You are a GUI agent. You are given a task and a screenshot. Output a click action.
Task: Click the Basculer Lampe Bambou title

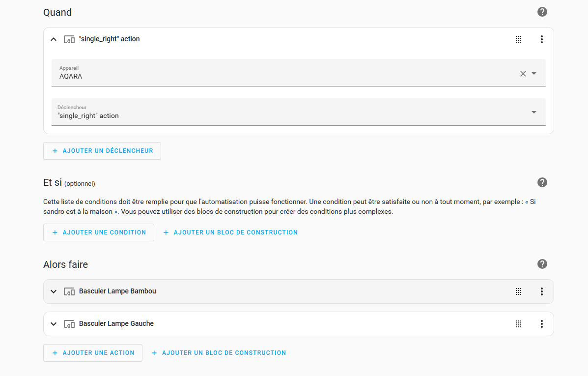[117, 291]
